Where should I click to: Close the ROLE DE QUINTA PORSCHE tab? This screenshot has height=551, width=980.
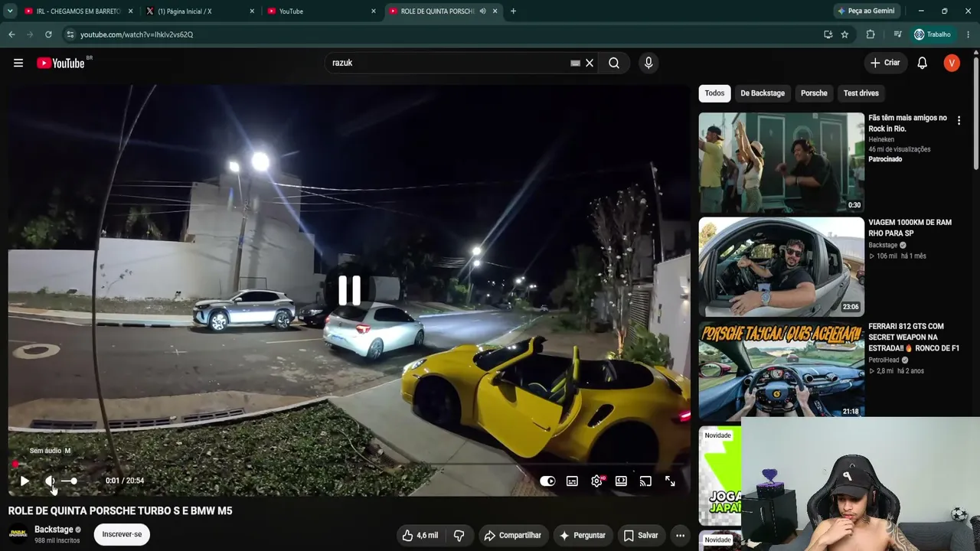(495, 11)
